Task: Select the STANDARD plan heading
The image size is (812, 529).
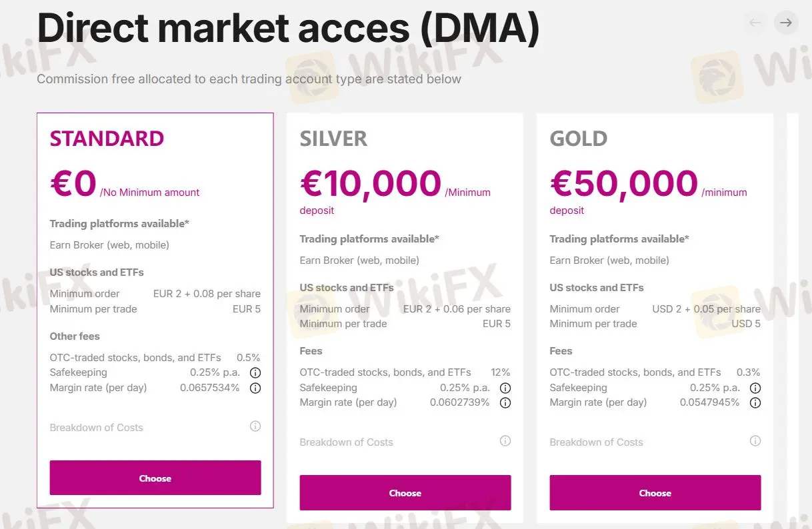Action: click(107, 139)
